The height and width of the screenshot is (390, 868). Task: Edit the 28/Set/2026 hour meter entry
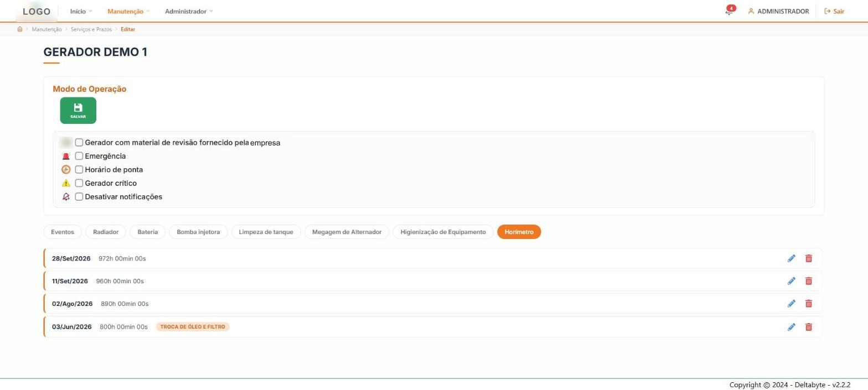coord(792,258)
